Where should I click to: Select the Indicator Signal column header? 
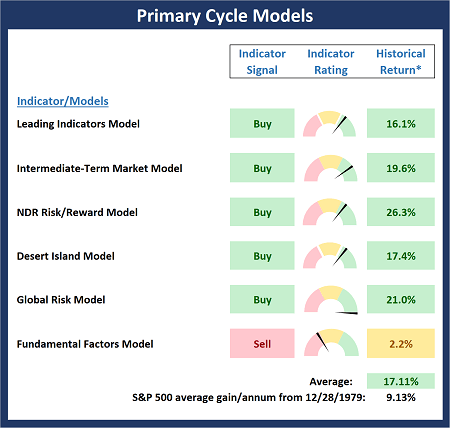coord(262,62)
